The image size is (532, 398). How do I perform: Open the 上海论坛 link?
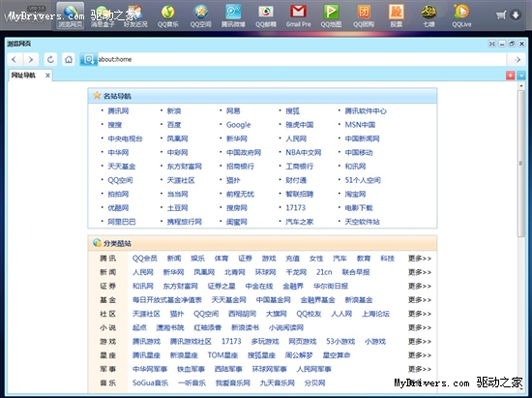click(x=375, y=314)
